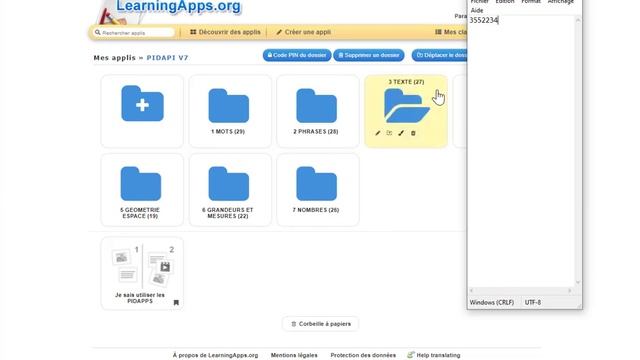Click the Rechercher applis search field
The width and height of the screenshot is (640, 360).
tap(135, 32)
